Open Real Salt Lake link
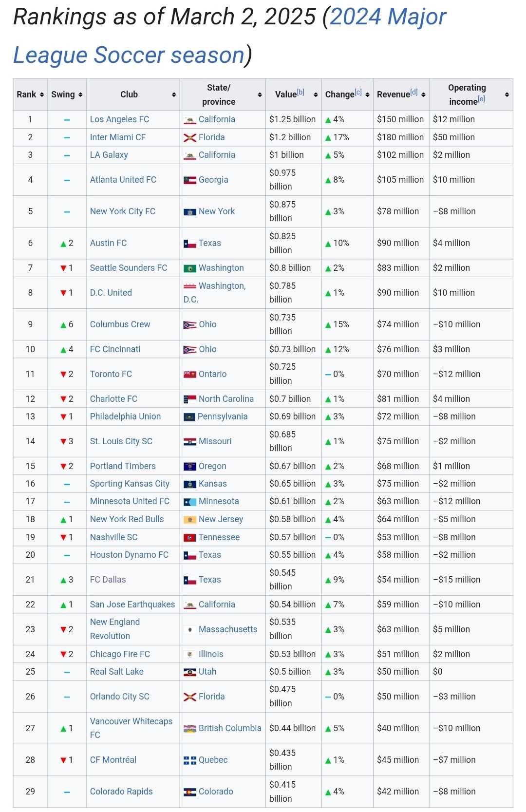526x812 pixels. point(117,672)
